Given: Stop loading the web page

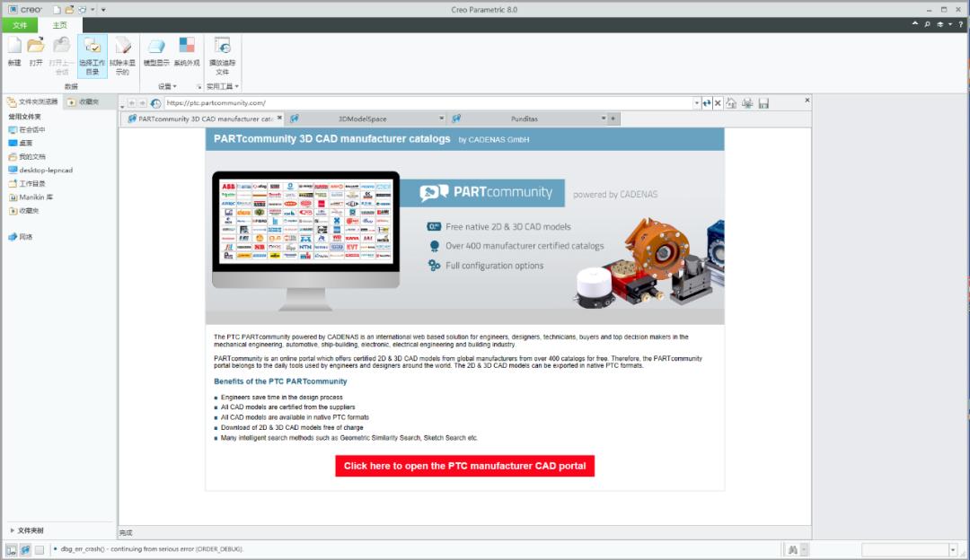Looking at the screenshot, I should tap(717, 101).
